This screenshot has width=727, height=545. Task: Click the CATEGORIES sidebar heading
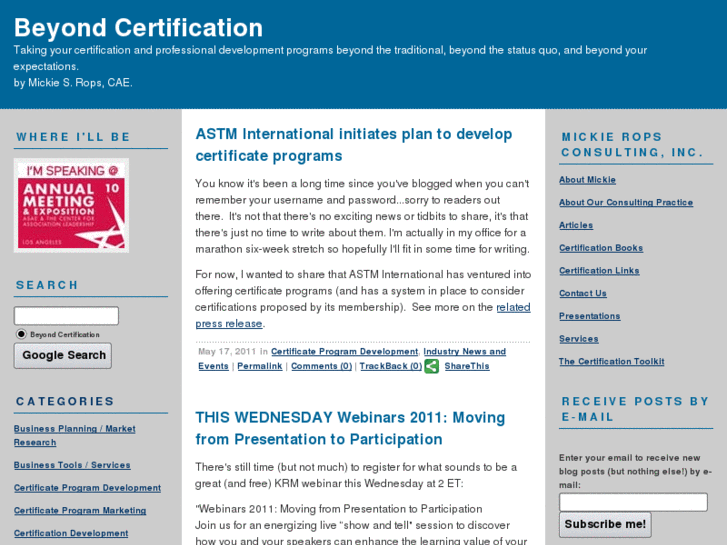pos(65,401)
